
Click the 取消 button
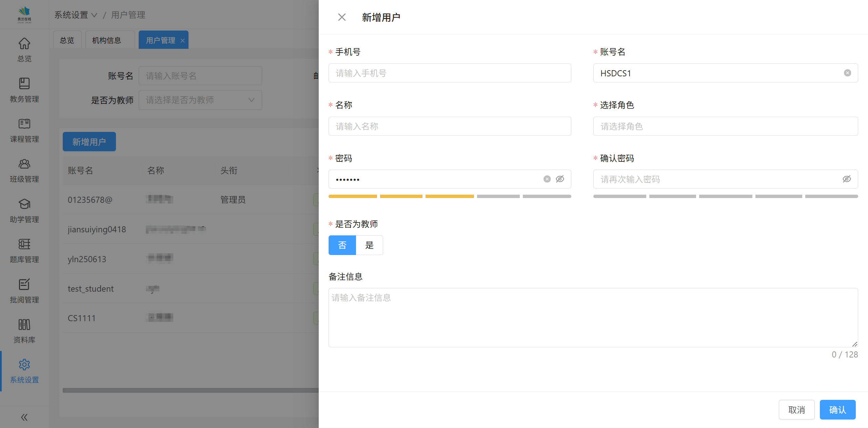pos(796,410)
